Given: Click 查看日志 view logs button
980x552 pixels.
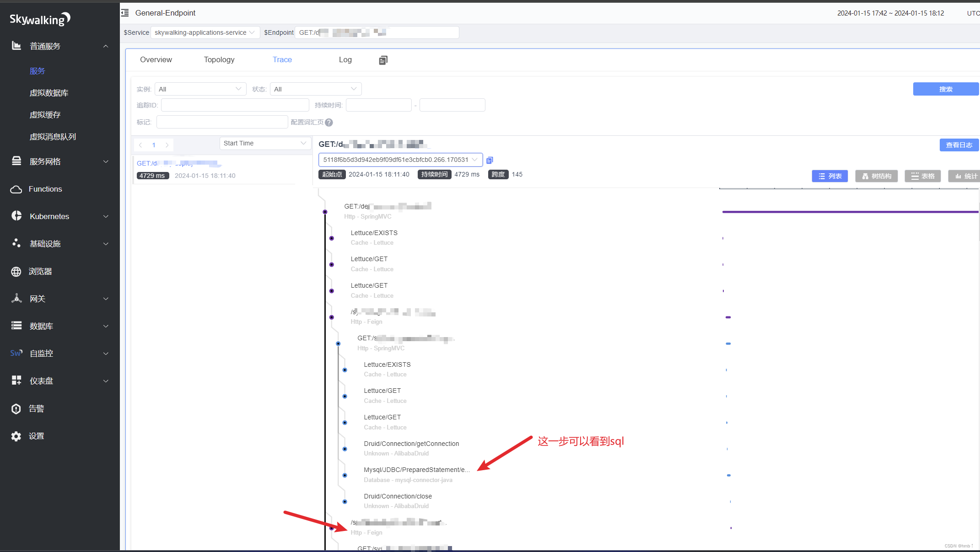Looking at the screenshot, I should [x=959, y=145].
